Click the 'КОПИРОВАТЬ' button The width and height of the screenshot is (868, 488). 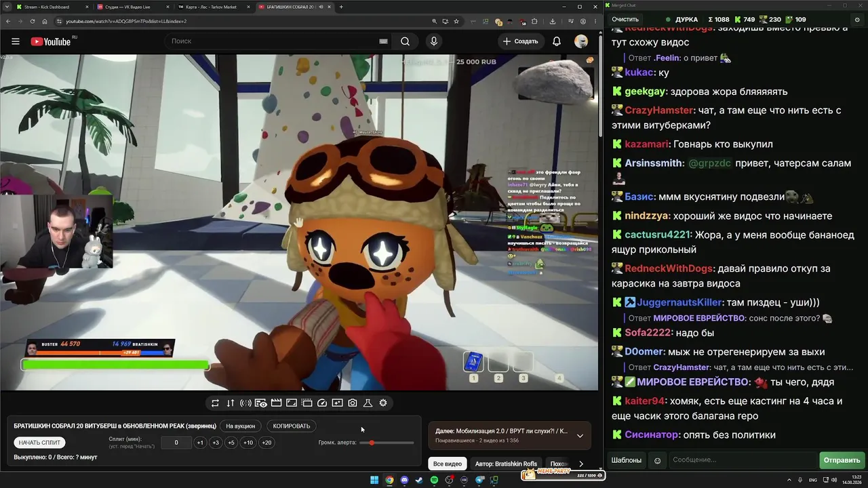point(292,426)
